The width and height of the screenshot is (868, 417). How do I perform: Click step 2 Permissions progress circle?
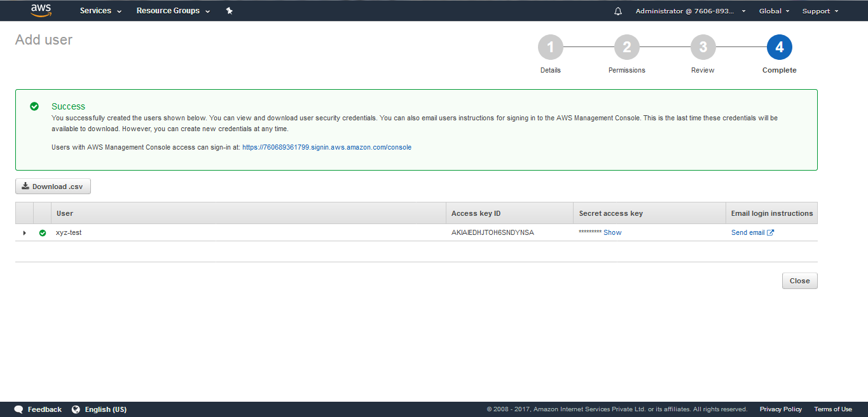pyautogui.click(x=626, y=46)
